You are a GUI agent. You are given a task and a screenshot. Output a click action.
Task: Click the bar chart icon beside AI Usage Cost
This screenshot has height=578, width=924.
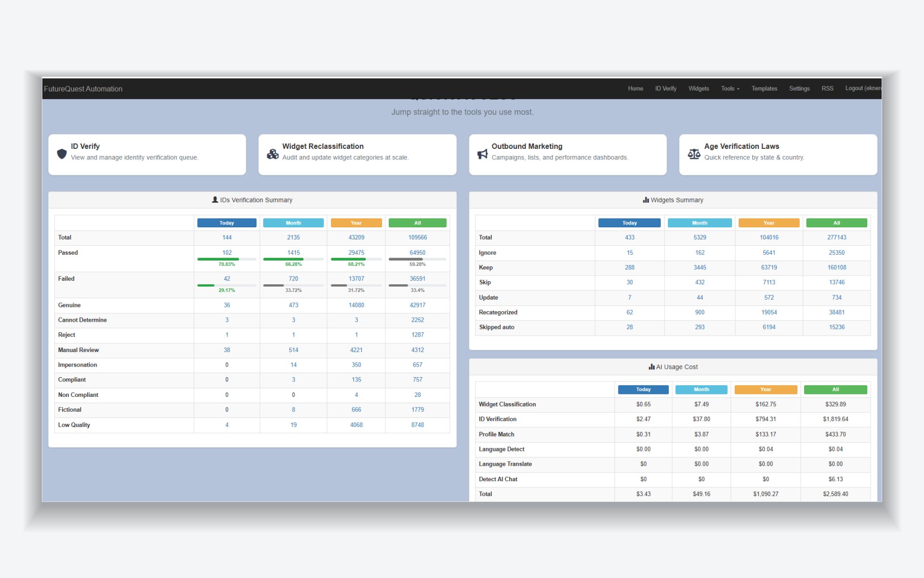(652, 367)
